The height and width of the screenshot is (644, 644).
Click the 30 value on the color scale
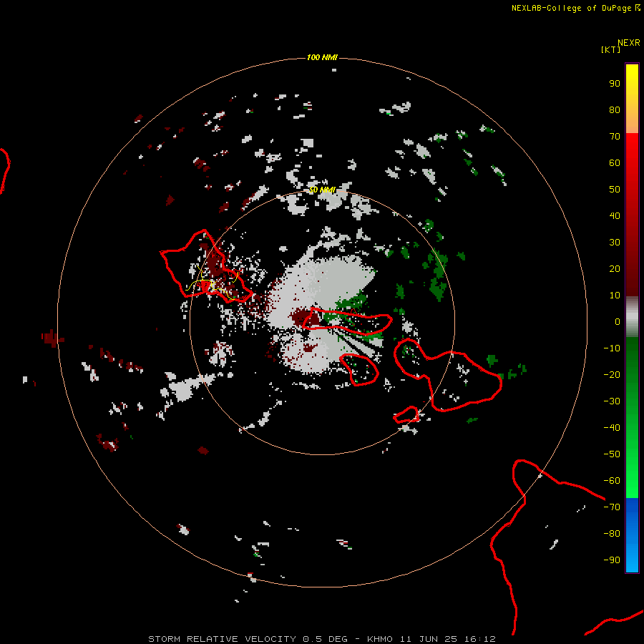[x=615, y=243]
